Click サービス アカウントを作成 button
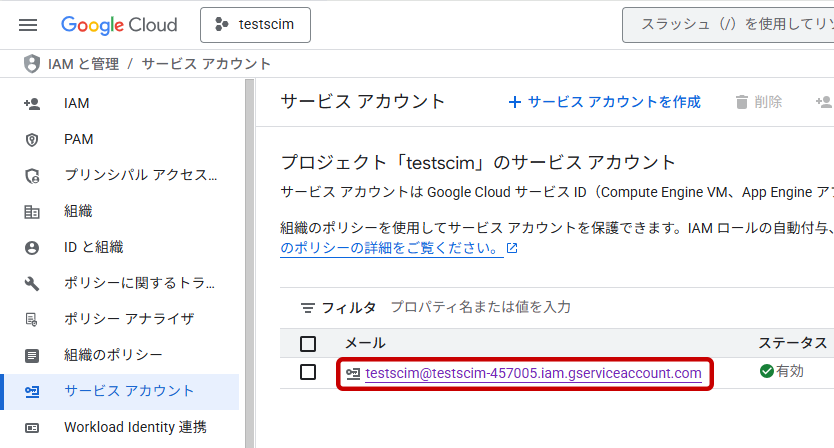This screenshot has width=834, height=448. pos(605,102)
